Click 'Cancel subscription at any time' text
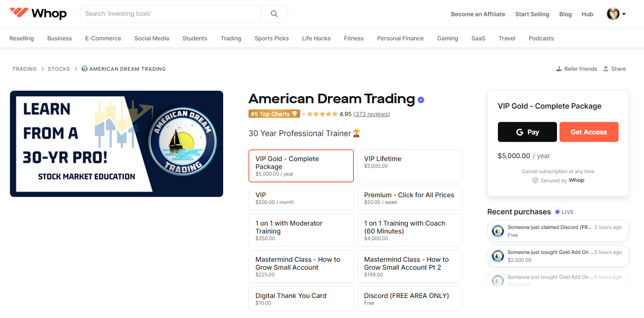 [558, 171]
